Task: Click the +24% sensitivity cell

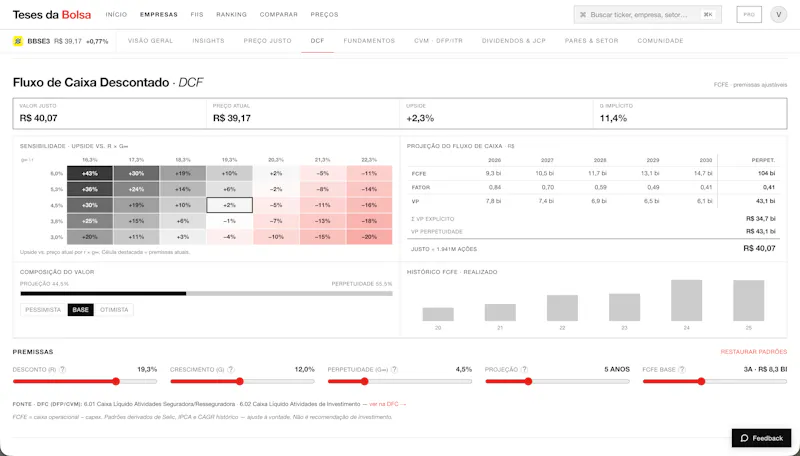Action: click(x=136, y=189)
